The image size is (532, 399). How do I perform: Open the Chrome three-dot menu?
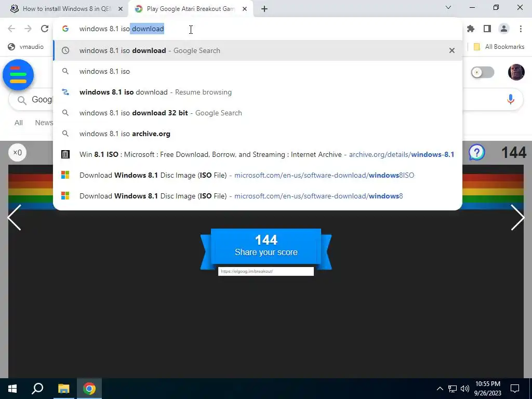coord(521,29)
